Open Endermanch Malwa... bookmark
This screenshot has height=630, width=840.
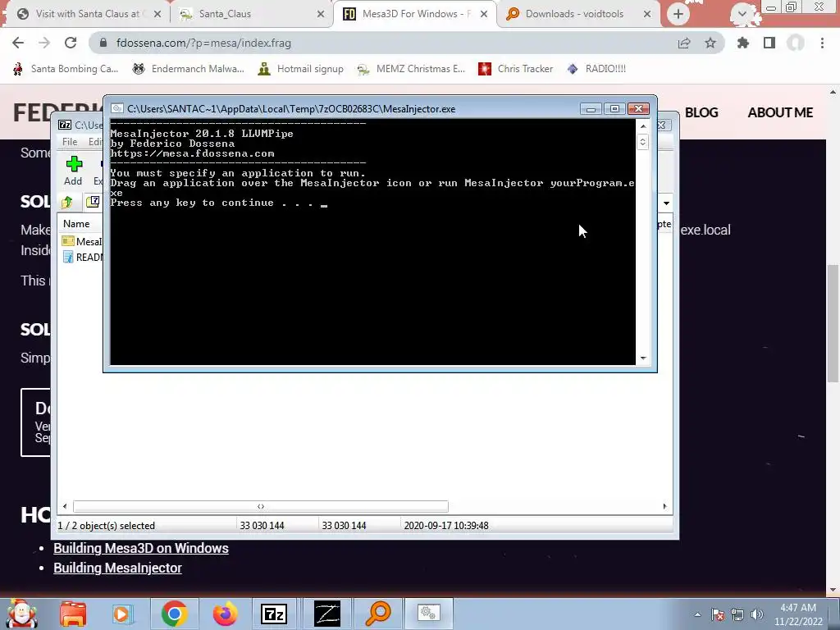click(x=188, y=69)
